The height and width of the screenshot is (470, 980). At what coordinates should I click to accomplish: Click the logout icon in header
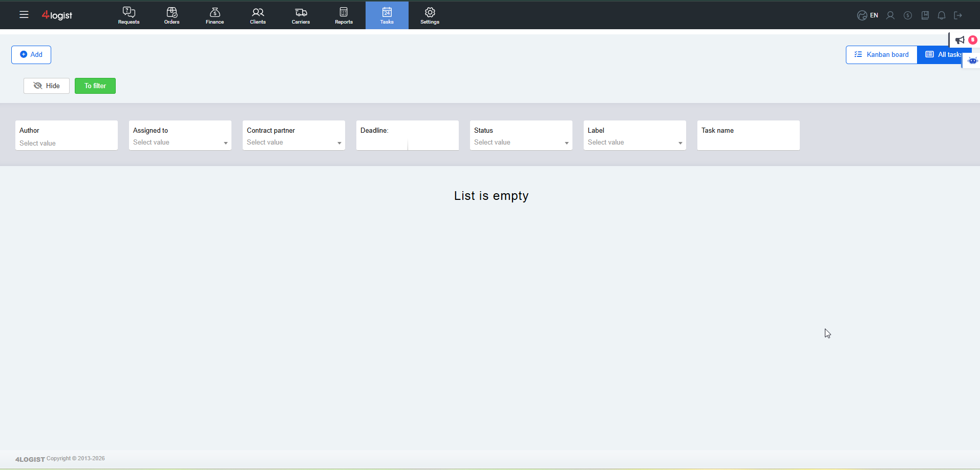pyautogui.click(x=958, y=15)
